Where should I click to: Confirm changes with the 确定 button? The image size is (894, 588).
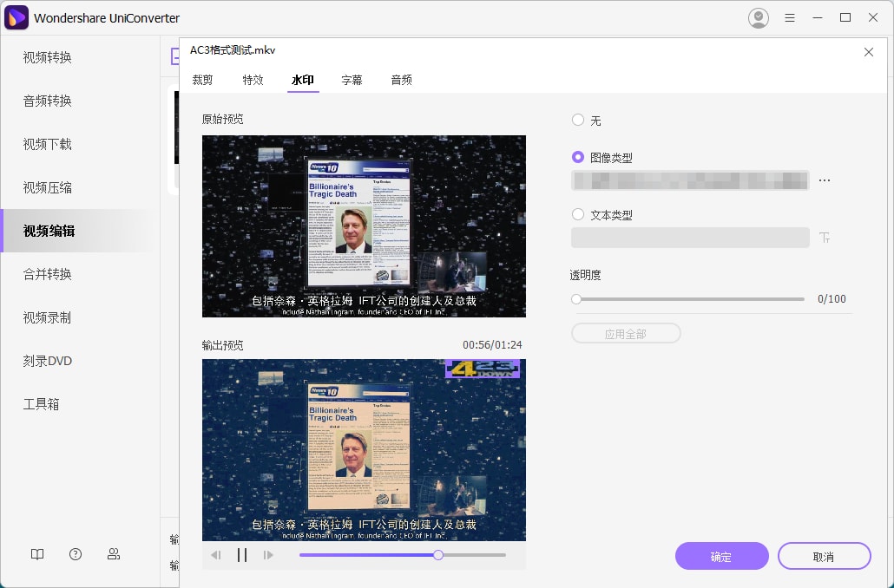point(721,556)
